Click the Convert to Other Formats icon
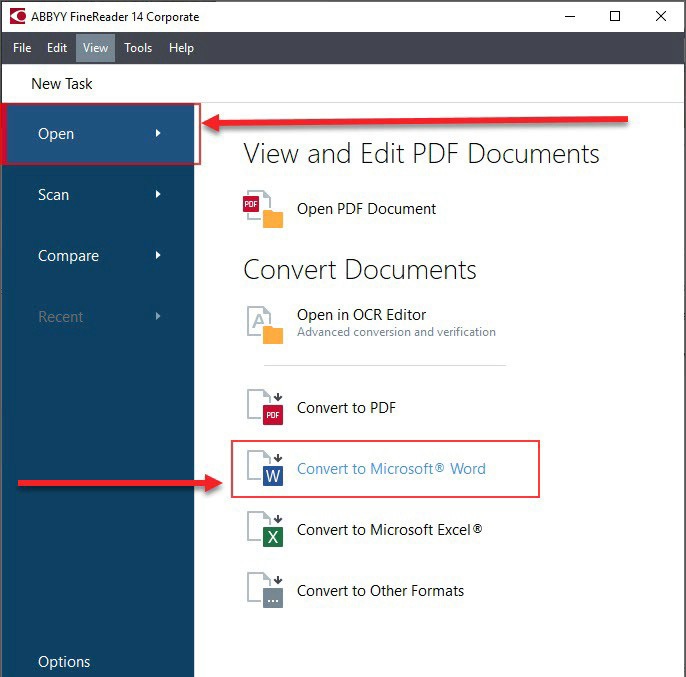The image size is (686, 677). pyautogui.click(x=265, y=591)
